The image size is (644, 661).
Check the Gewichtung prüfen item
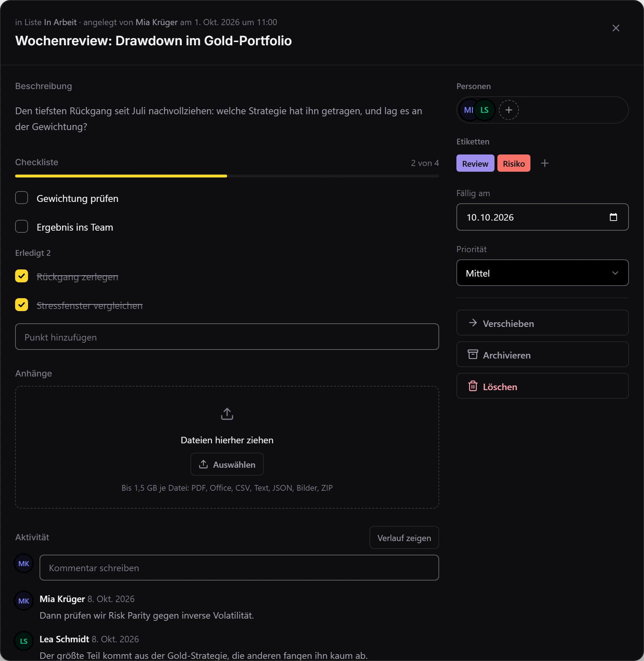pos(22,198)
